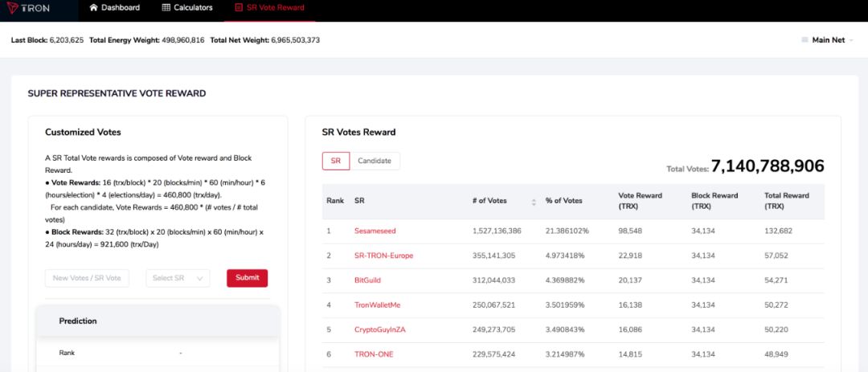The image size is (868, 372).
Task: Open the CryptoGuyInZA SR link
Action: 380,329
